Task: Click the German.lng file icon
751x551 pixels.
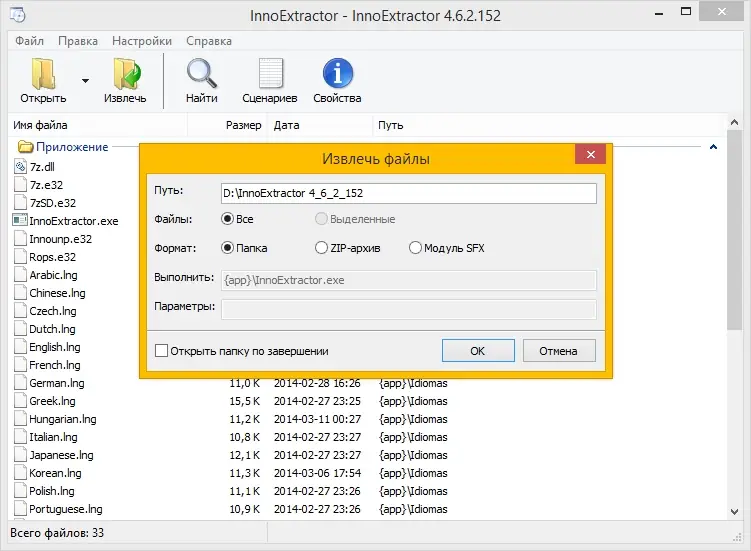Action: pyautogui.click(x=20, y=383)
